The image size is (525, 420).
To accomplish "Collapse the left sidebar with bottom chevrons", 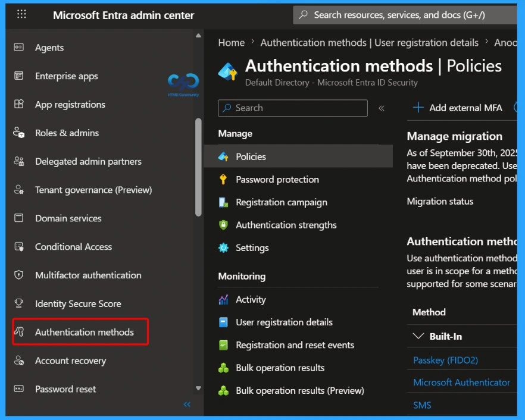I will 187,405.
